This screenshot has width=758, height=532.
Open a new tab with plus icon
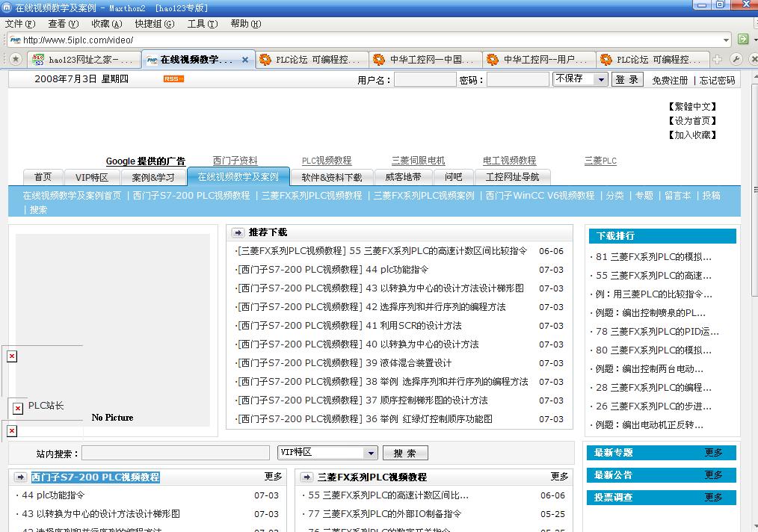point(718,59)
